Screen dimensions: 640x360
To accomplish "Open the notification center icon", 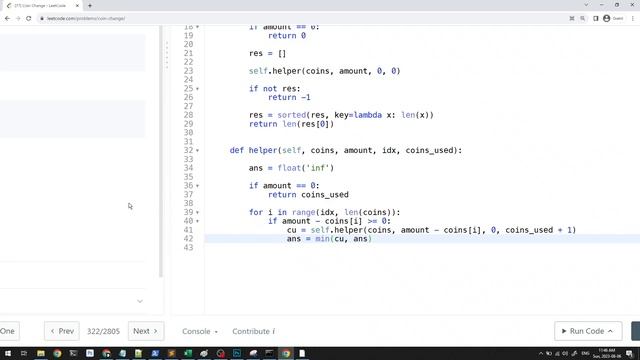I will 630,353.
